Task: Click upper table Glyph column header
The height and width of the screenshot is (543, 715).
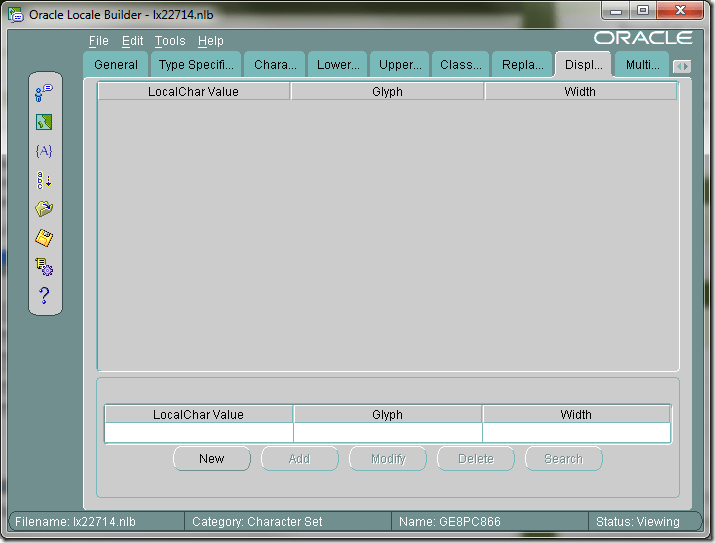Action: click(x=387, y=92)
